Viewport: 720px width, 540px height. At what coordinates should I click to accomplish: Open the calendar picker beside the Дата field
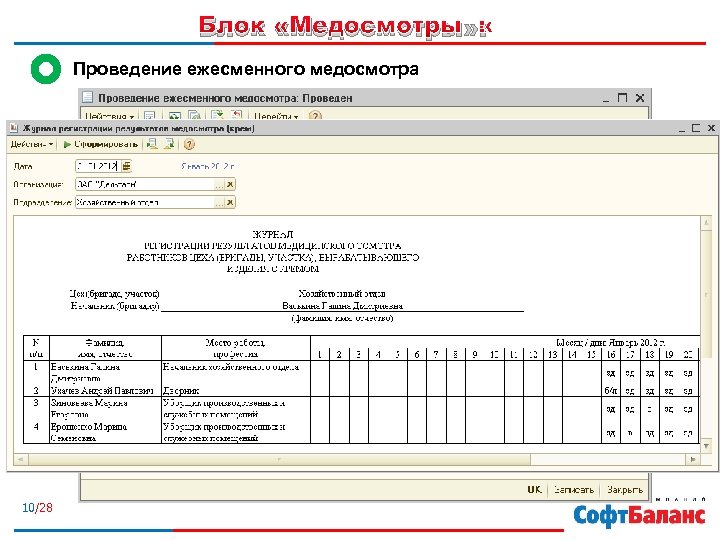click(127, 166)
